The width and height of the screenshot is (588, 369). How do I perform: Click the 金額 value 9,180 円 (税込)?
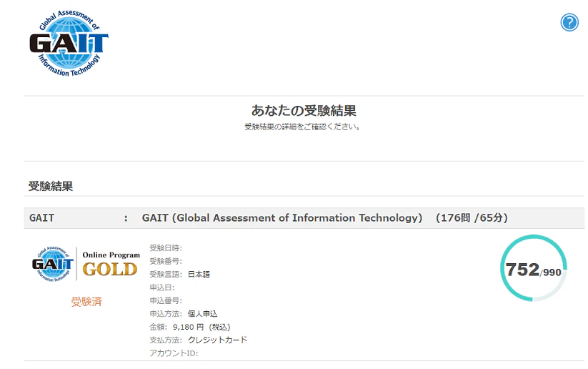coord(201,327)
